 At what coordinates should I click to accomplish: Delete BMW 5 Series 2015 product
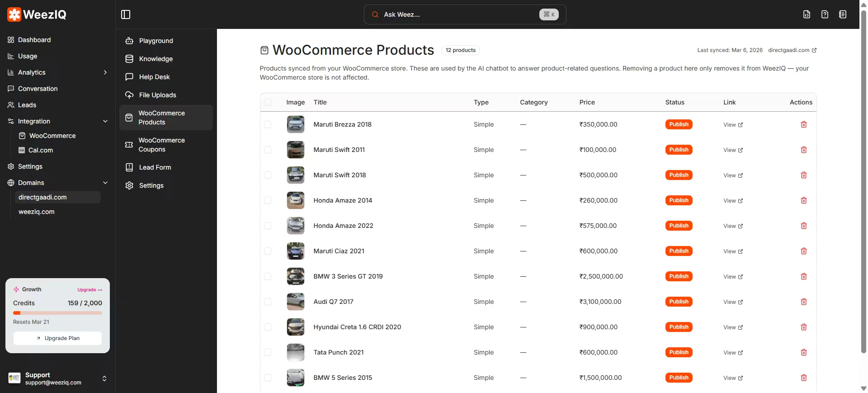[803, 378]
